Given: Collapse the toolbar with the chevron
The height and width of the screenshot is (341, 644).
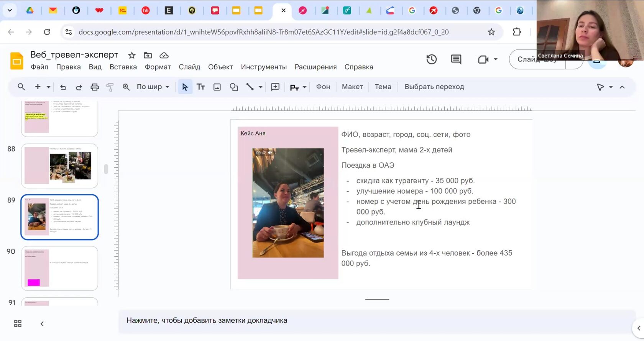Looking at the screenshot, I should pyautogui.click(x=622, y=87).
